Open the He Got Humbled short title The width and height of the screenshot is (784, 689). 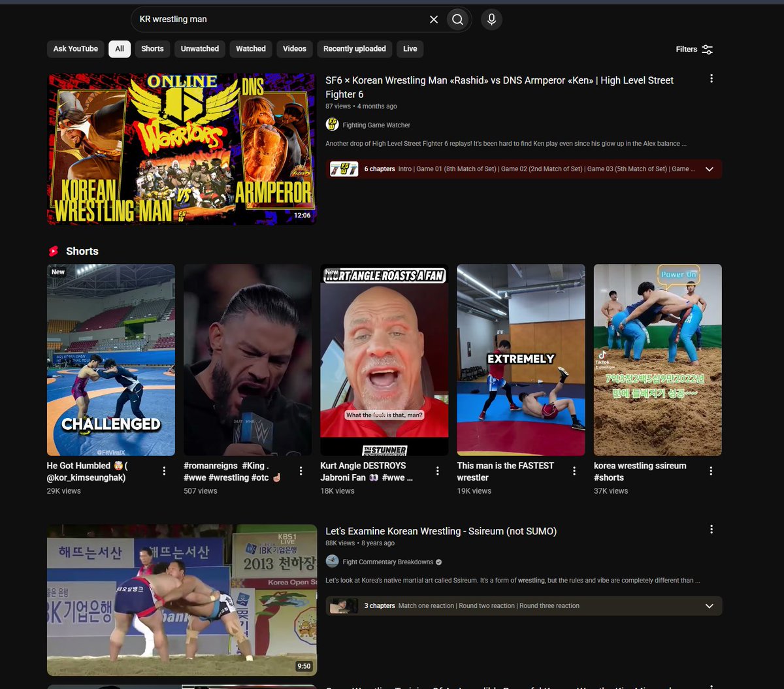tap(88, 472)
